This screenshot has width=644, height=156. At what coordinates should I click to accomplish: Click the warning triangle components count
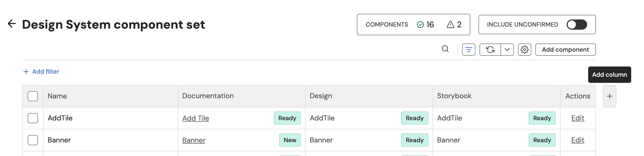[450, 25]
